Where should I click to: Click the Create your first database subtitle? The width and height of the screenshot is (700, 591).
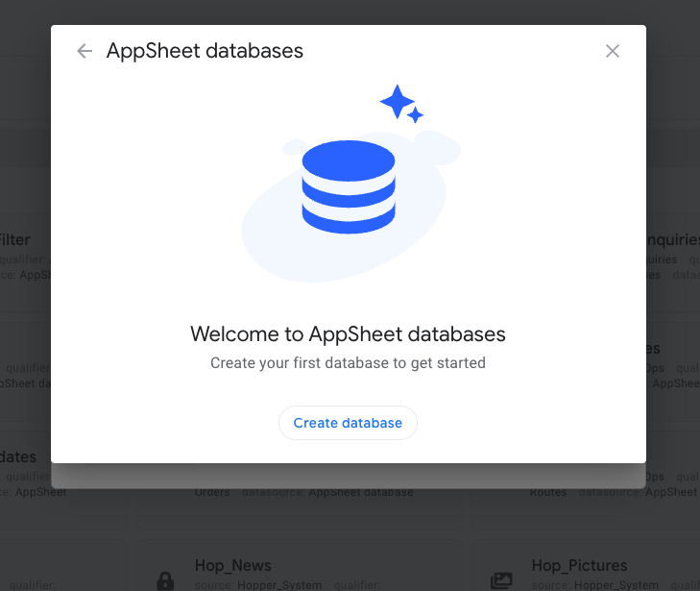[x=348, y=362]
